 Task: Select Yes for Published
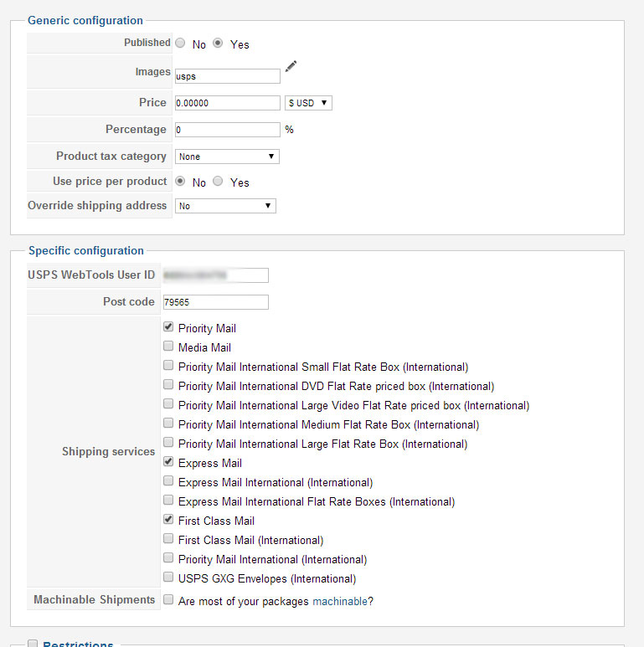coord(218,43)
